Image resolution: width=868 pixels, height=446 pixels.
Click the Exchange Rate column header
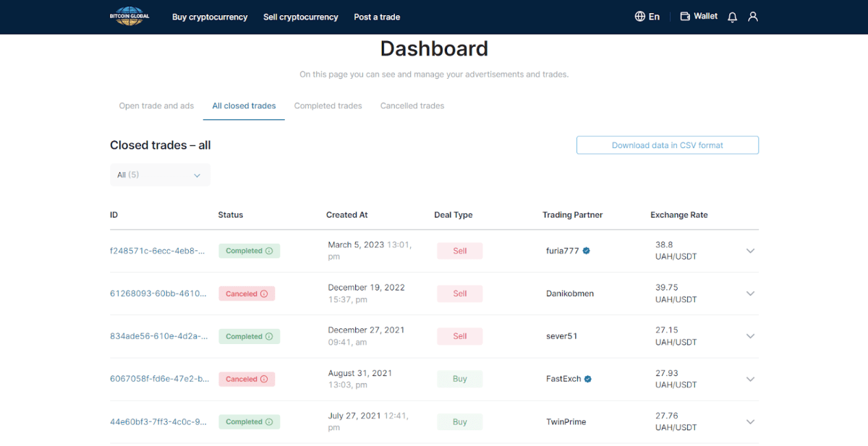pos(679,215)
